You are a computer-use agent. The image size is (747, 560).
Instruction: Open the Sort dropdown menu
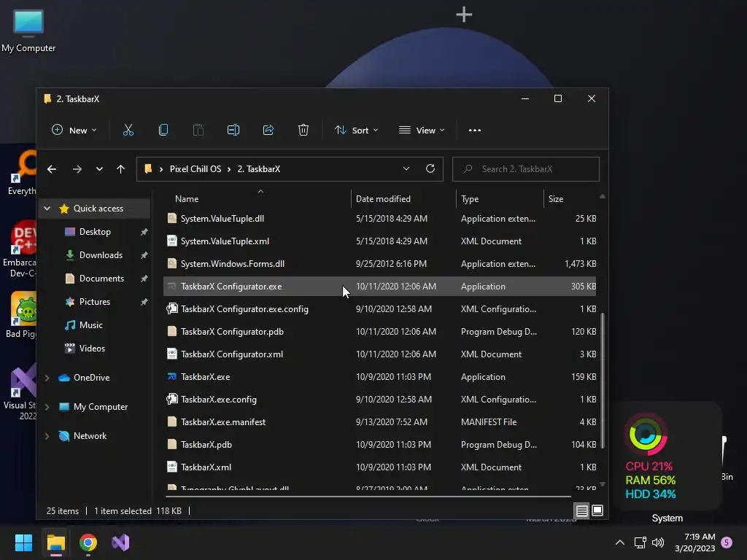pos(356,130)
